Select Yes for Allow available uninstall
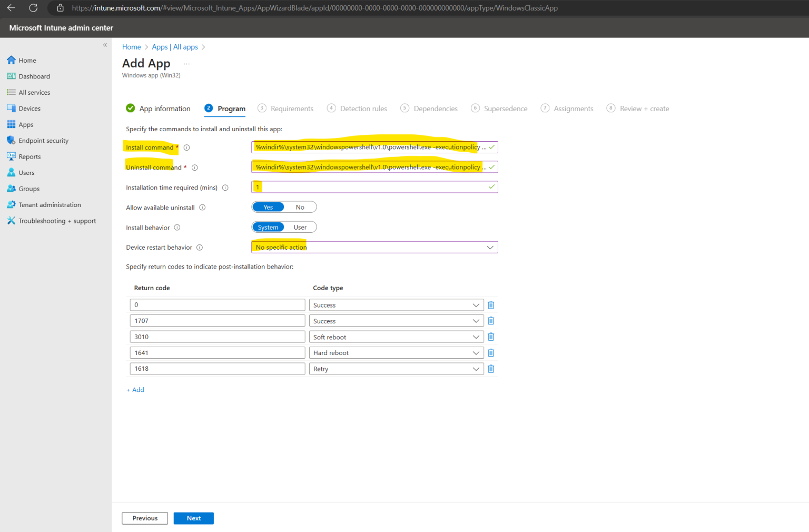This screenshot has width=809, height=532. (x=268, y=206)
